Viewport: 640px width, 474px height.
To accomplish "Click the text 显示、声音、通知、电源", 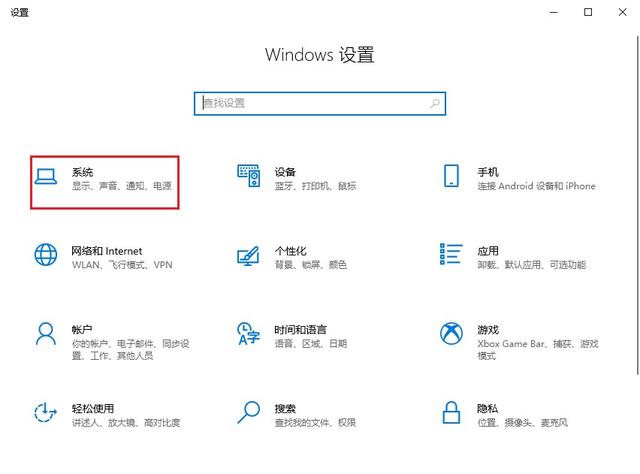I will 122,186.
